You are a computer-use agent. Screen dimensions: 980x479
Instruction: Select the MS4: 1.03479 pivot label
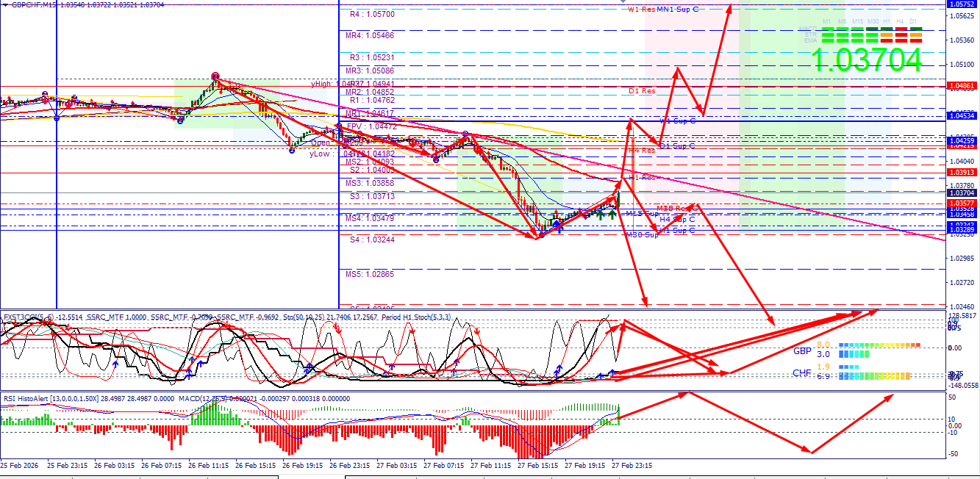tap(370, 218)
